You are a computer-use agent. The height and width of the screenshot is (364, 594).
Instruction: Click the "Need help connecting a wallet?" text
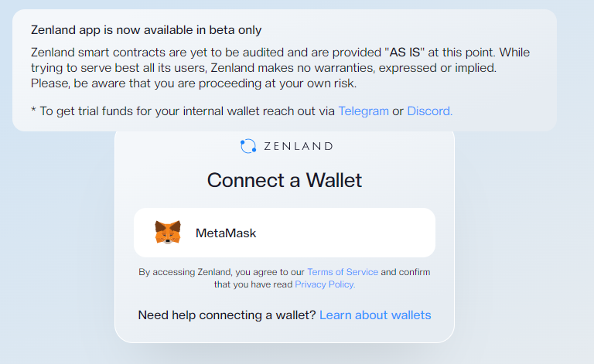point(227,315)
